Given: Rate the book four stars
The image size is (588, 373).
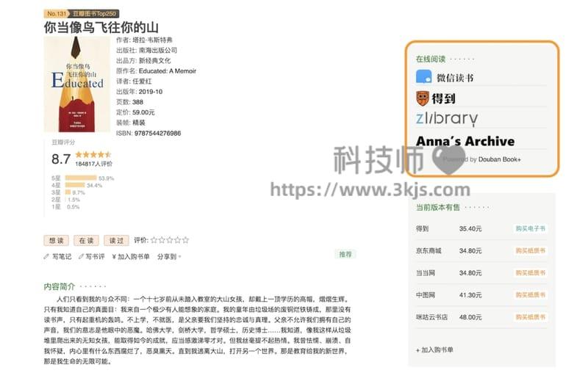Looking at the screenshot, I should click(x=177, y=240).
